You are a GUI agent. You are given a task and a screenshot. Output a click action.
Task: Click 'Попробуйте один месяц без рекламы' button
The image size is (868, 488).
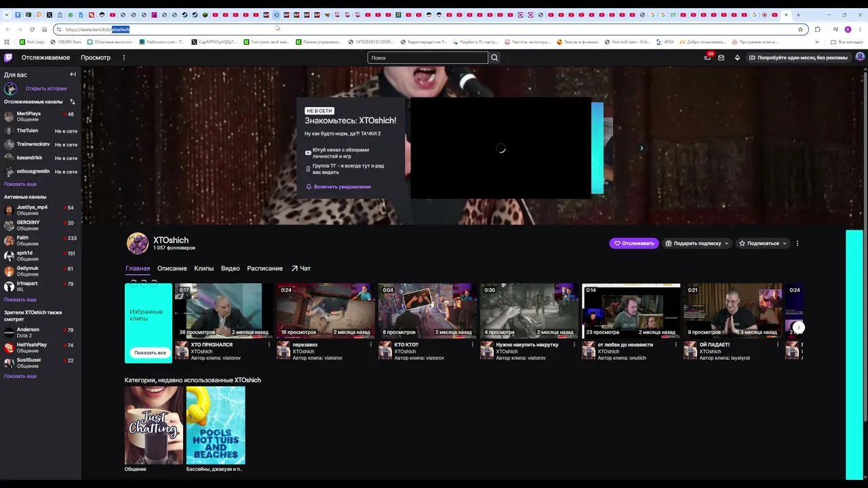[x=799, y=58]
